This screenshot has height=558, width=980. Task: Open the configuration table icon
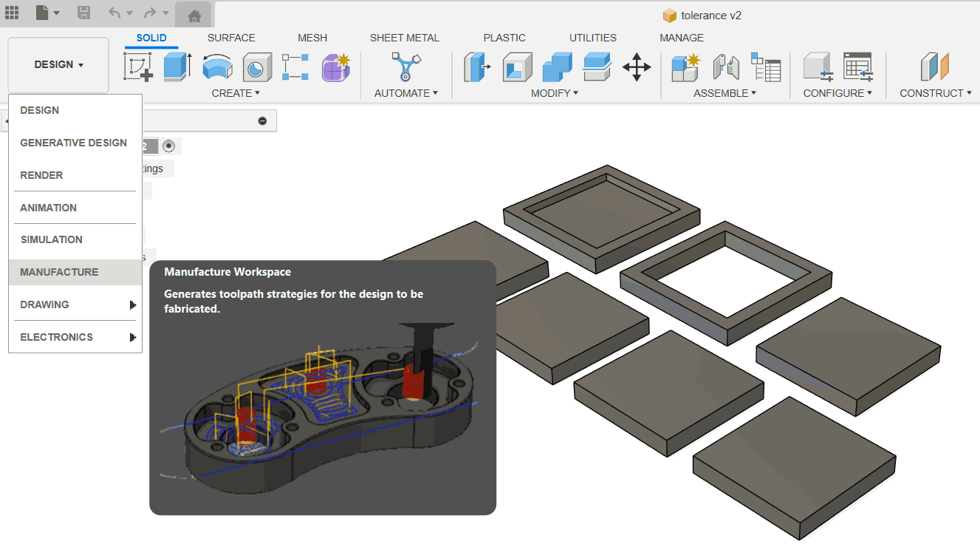tap(858, 67)
